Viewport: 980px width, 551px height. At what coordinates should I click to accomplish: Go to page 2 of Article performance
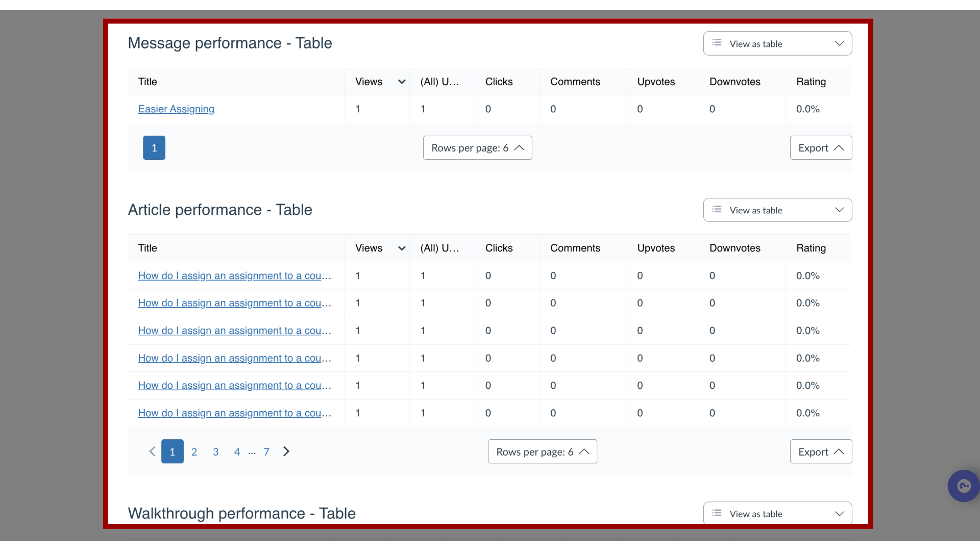pos(194,452)
